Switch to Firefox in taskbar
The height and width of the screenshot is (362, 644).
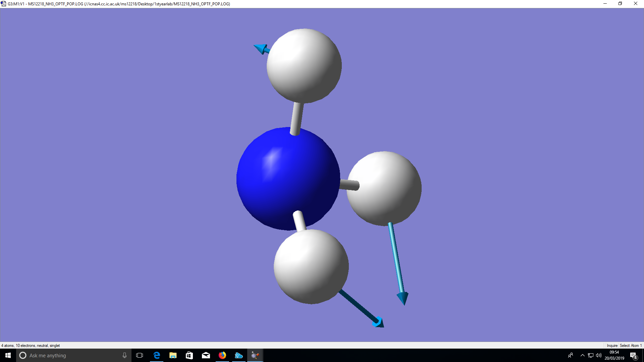click(x=222, y=355)
